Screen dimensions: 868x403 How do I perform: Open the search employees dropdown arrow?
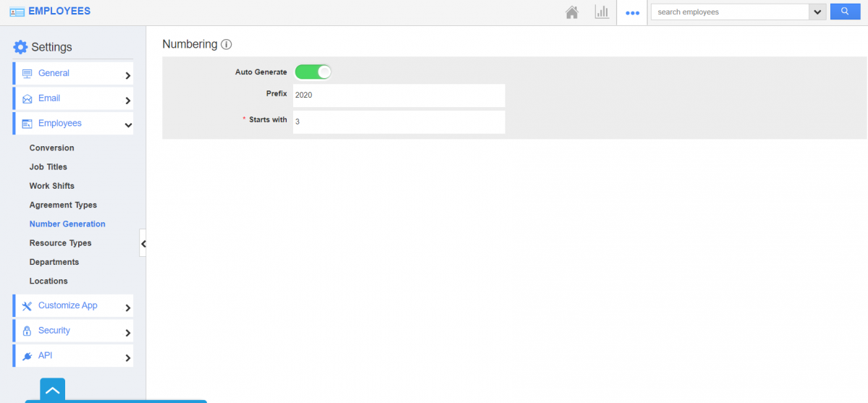coord(817,12)
